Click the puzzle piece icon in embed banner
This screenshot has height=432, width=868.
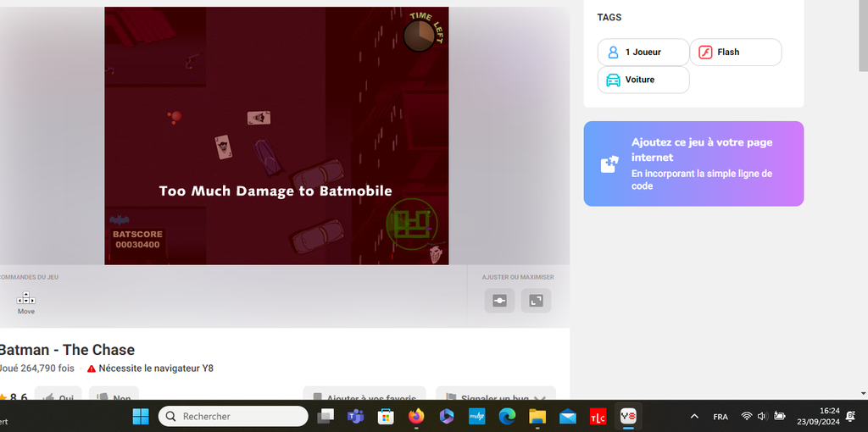pyautogui.click(x=609, y=164)
